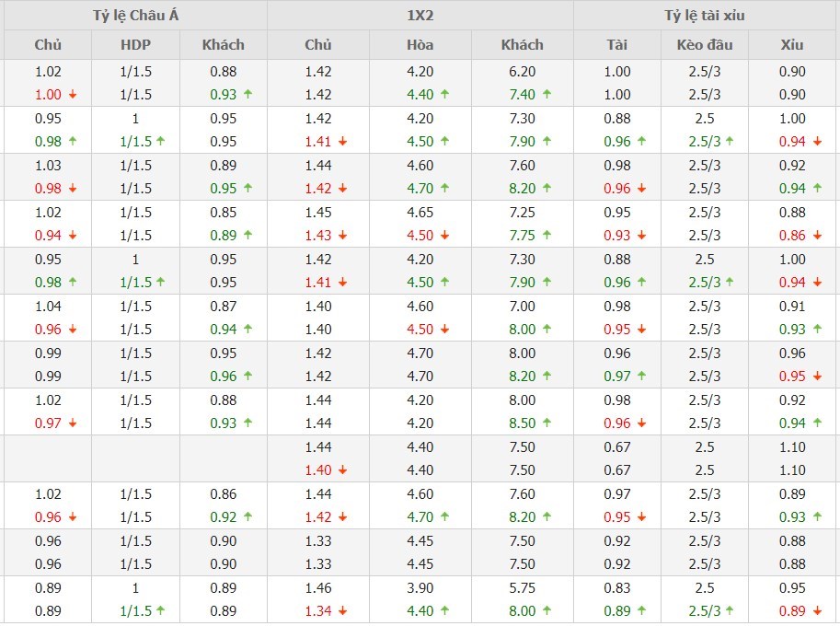Click the 6.20 odds value
The height and width of the screenshot is (626, 840).
(522, 72)
